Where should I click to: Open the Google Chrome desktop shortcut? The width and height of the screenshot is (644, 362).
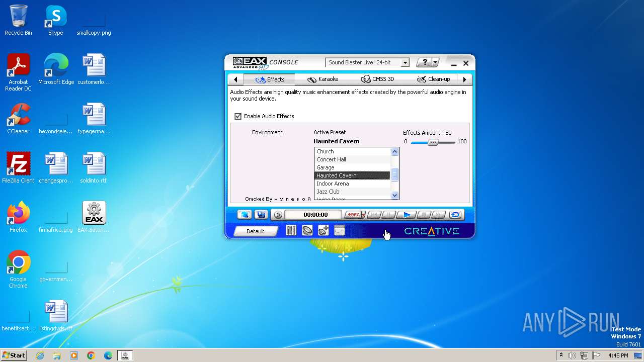click(x=18, y=269)
